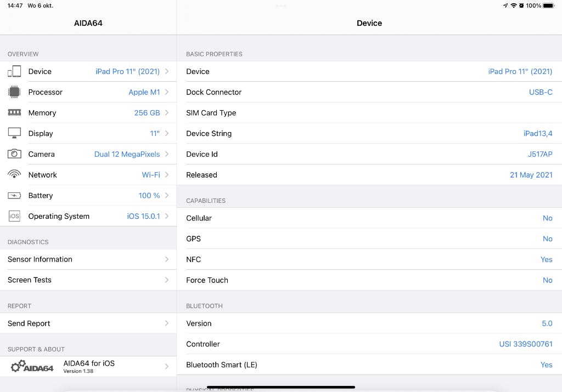Open the Battery entry

click(x=88, y=196)
